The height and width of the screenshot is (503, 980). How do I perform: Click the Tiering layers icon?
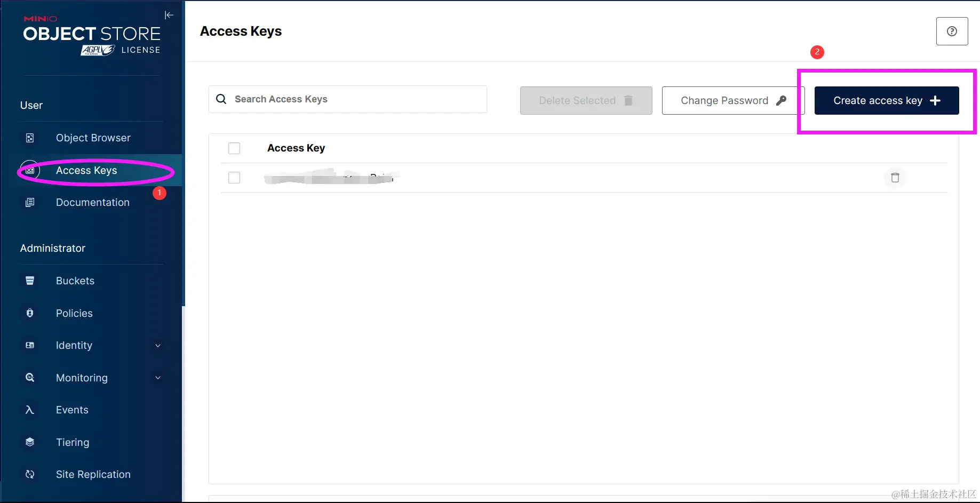(x=30, y=442)
